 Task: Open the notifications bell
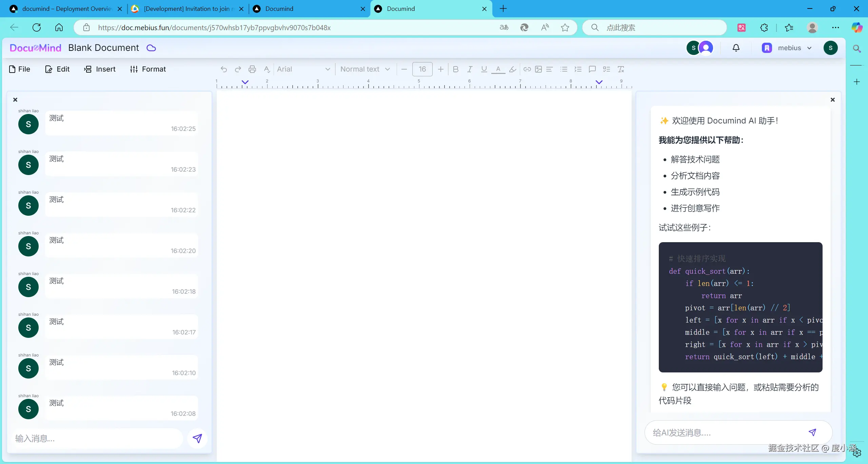click(736, 48)
